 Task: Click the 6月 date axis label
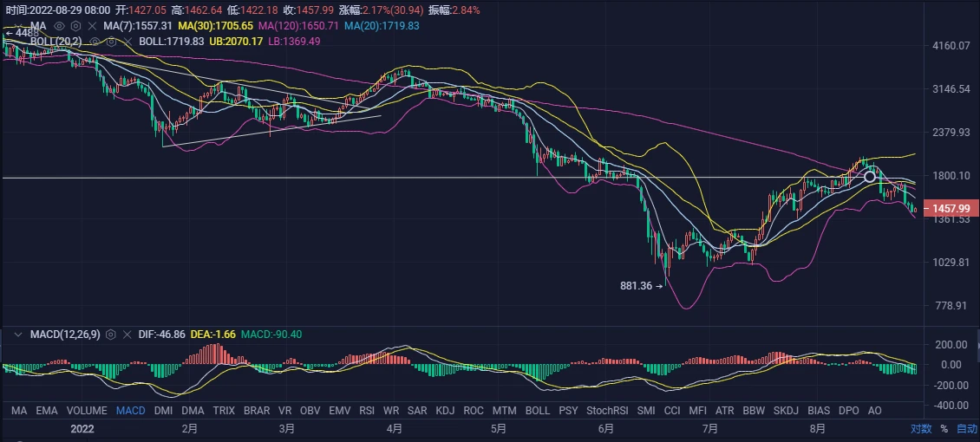click(x=606, y=429)
